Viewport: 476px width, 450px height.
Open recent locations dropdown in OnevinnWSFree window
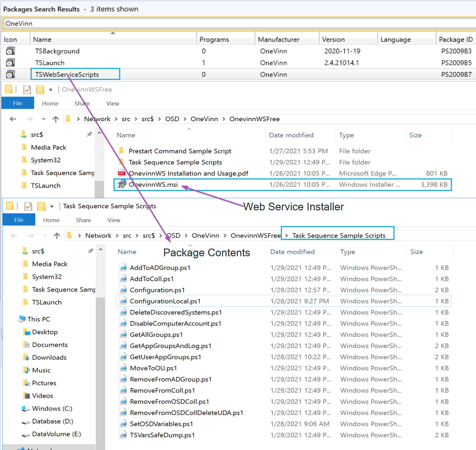[44, 119]
